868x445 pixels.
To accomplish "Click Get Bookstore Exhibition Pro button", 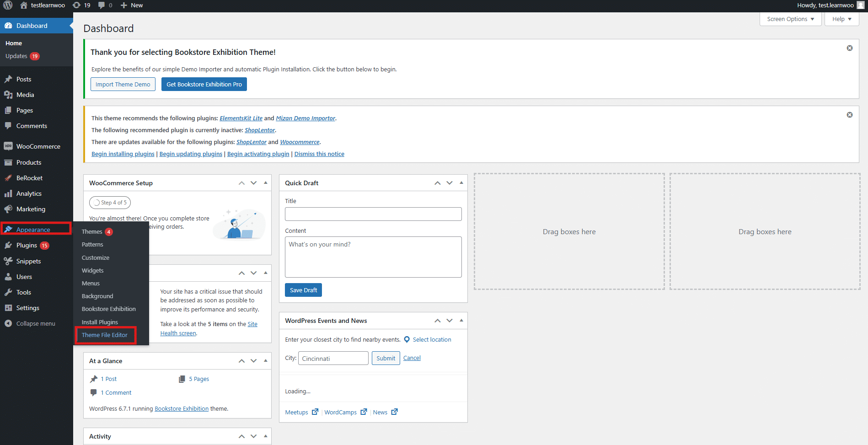I will point(204,84).
